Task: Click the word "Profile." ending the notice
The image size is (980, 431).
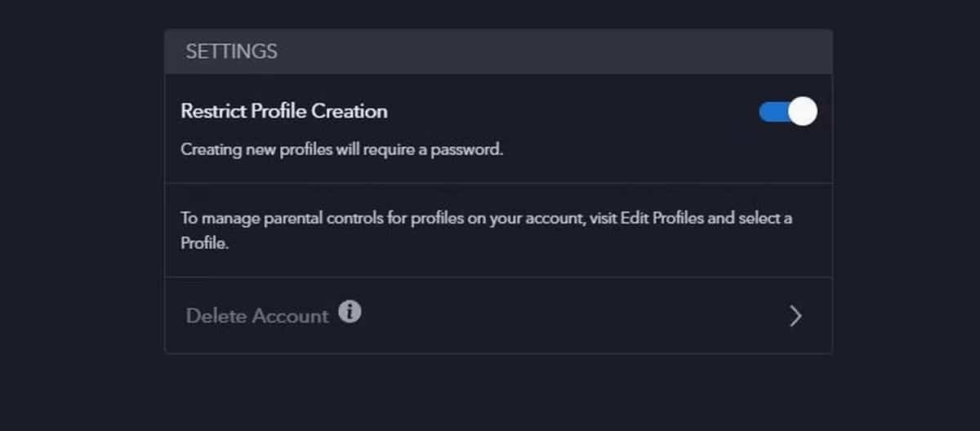Action: tap(203, 243)
